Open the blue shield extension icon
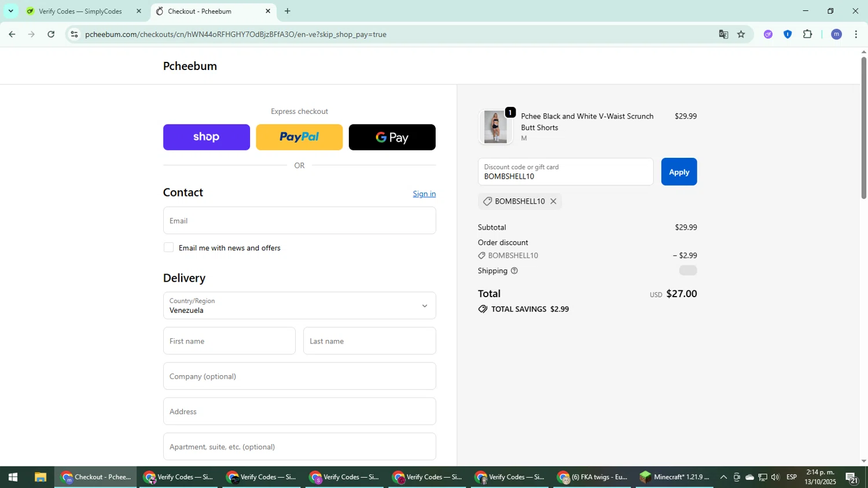868x488 pixels. (788, 34)
